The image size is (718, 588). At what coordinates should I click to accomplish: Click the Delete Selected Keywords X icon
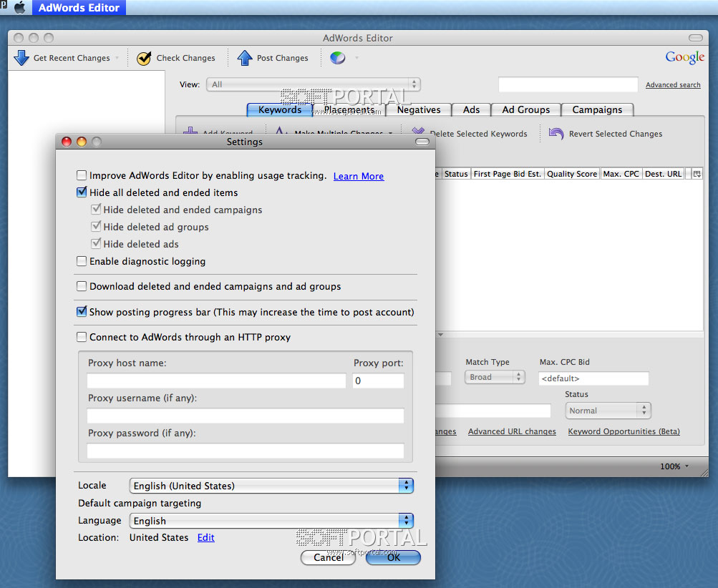418,132
